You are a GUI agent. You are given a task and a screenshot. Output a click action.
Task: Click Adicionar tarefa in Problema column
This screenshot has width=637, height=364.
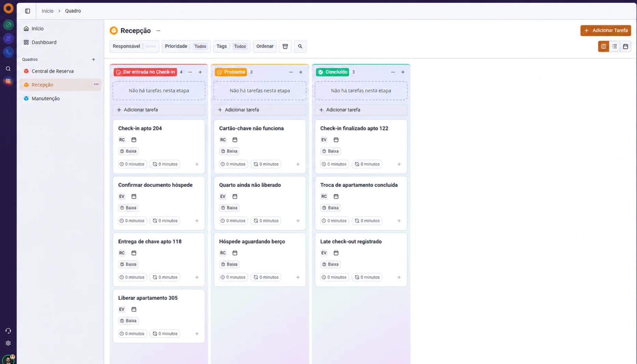pos(260,110)
